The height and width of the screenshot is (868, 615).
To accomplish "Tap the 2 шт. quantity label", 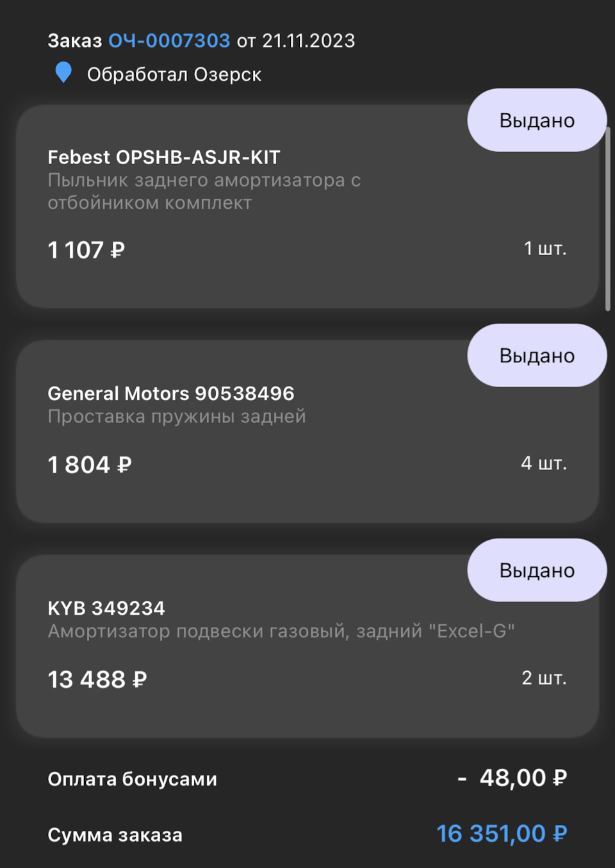I will point(544,678).
